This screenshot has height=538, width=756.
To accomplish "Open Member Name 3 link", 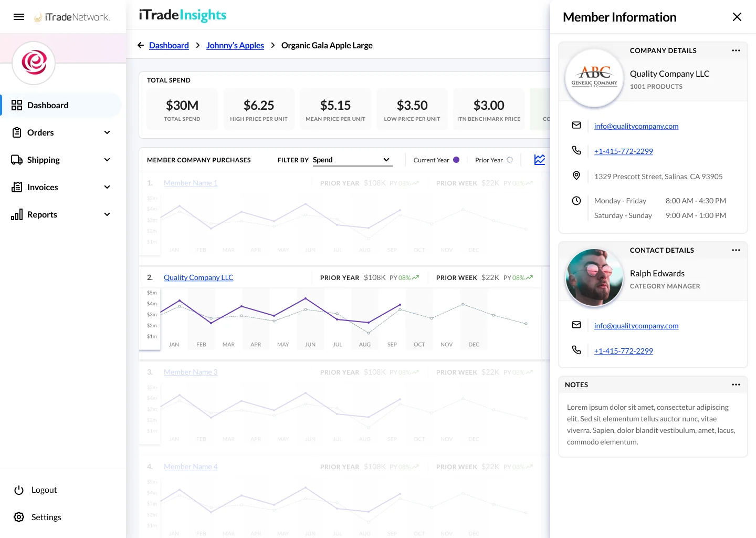I will pyautogui.click(x=191, y=372).
